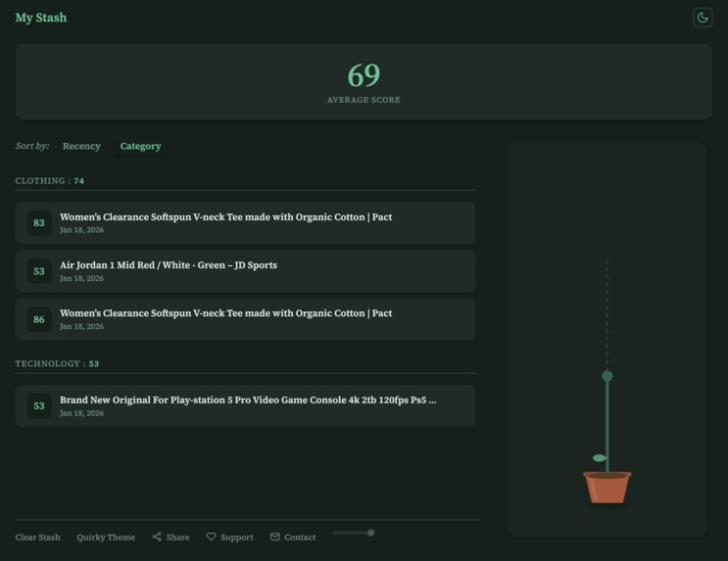Click the Play-station 53 score badge

[x=39, y=406]
